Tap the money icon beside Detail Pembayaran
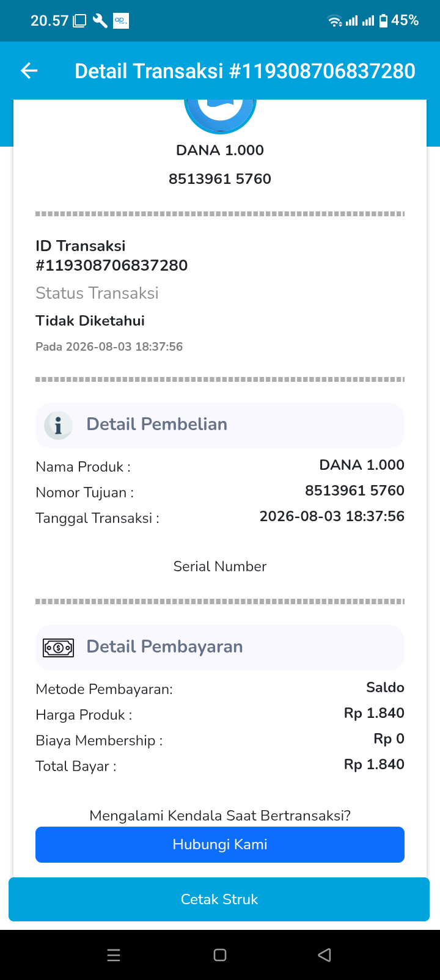This screenshot has height=980, width=440. tap(58, 647)
